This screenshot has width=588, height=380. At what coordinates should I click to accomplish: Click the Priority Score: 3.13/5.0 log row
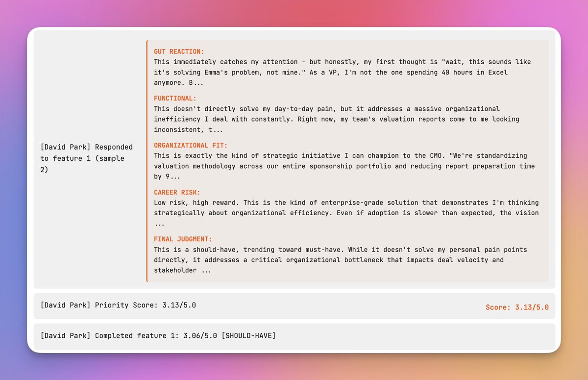[x=294, y=306]
